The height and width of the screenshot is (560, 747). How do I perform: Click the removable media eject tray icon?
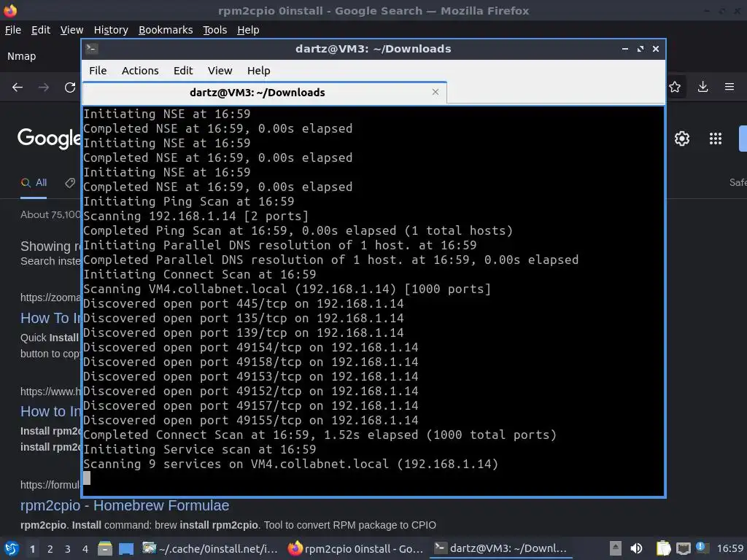[x=616, y=548]
